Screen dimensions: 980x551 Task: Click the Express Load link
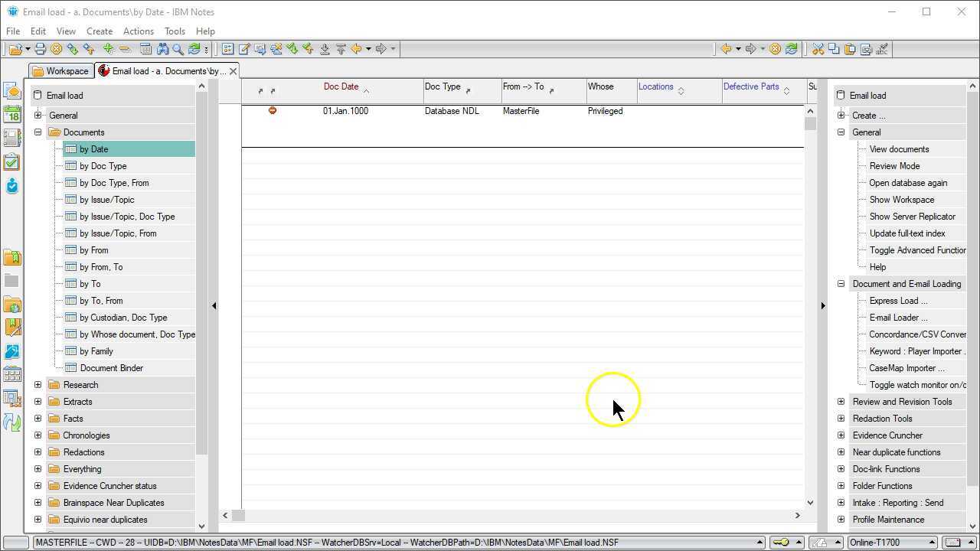[897, 301]
